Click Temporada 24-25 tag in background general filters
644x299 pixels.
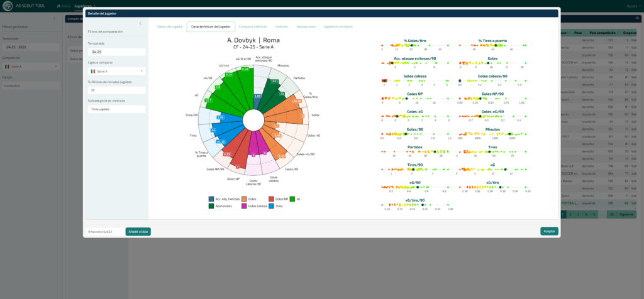pyautogui.click(x=11, y=47)
